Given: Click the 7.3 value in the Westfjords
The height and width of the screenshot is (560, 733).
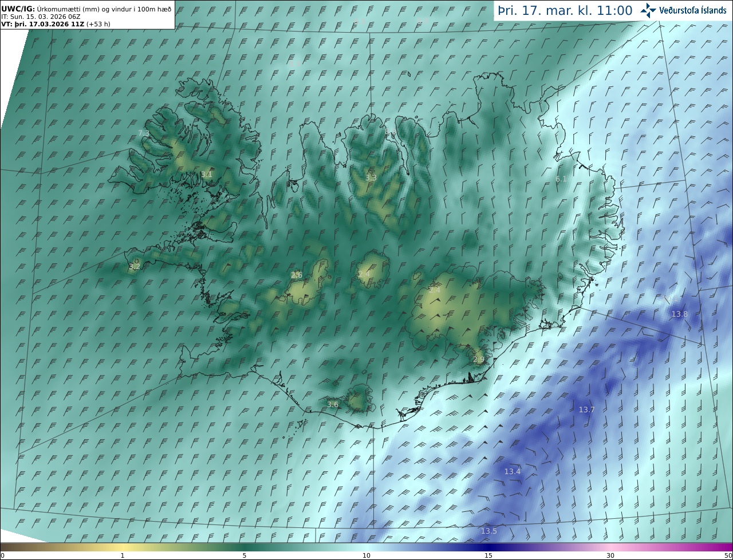Looking at the screenshot, I should (144, 133).
